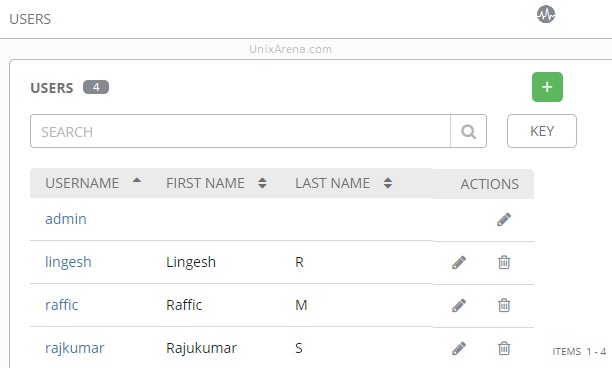Sort by the USERNAME column arrow
Viewport: 612px width, 368px height.
(137, 180)
